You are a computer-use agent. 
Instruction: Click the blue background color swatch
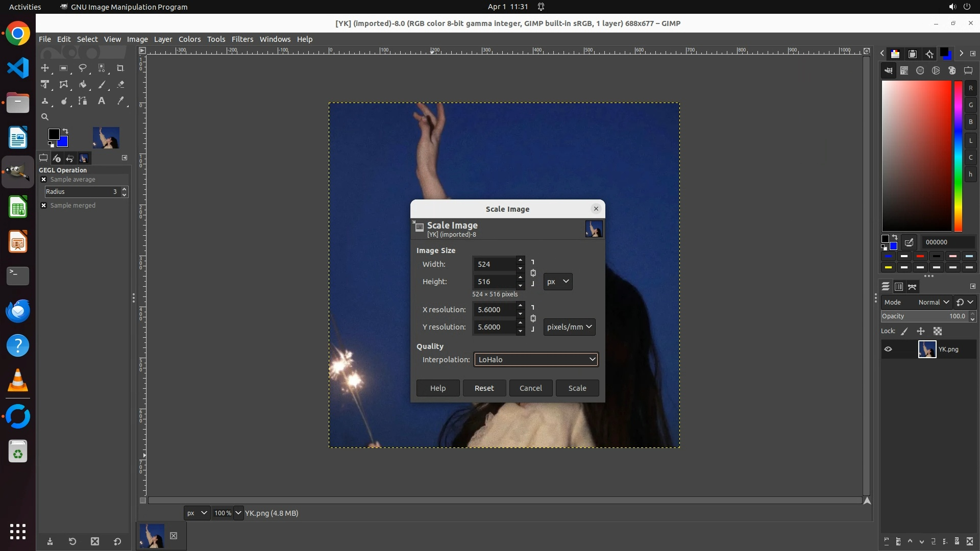tap(64, 142)
